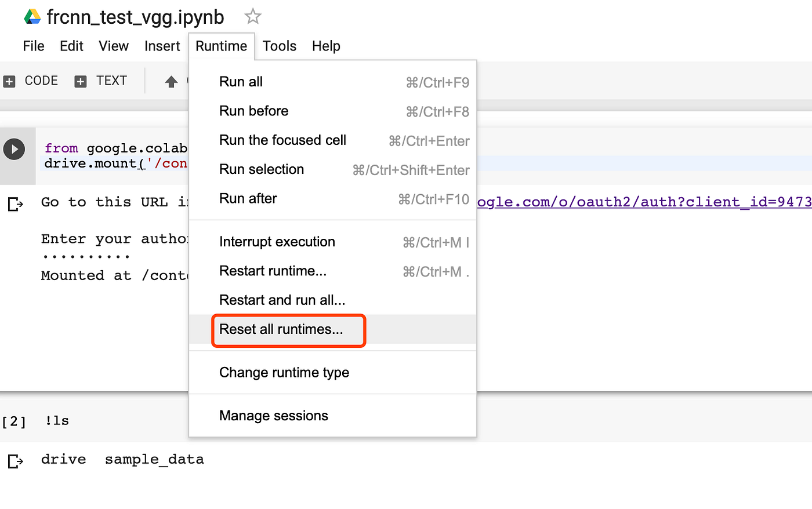Screen dimensions: 812x509
Task: Click the Google Drive logo icon
Action: 32,17
